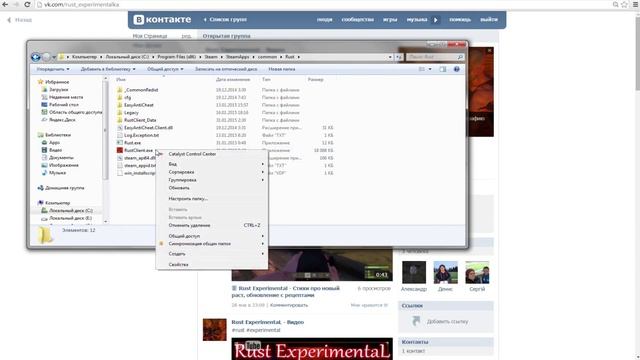Click the browser reload icon
The width and height of the screenshot is (640, 360).
coord(27,4)
